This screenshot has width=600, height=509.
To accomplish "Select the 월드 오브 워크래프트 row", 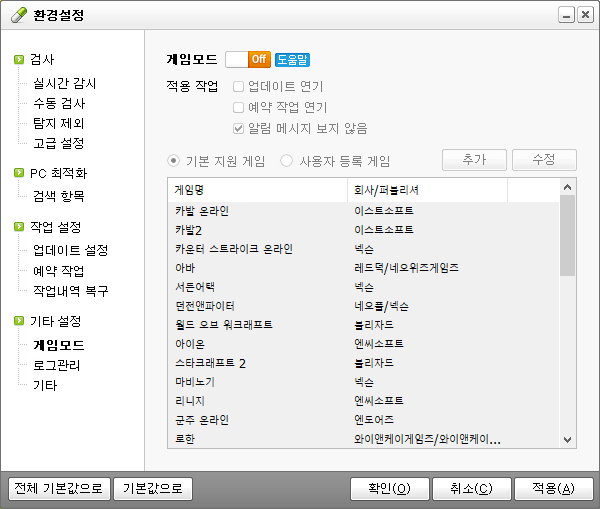I will (x=364, y=325).
